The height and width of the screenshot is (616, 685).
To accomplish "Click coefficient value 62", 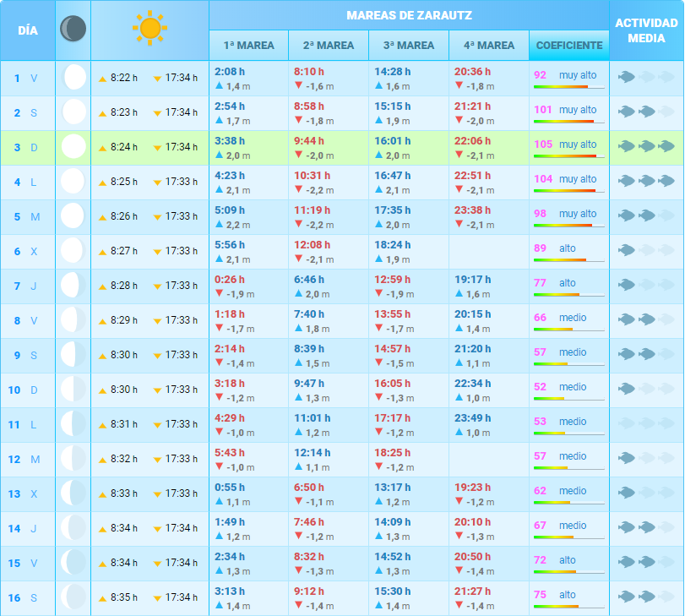I will pyautogui.click(x=540, y=491).
